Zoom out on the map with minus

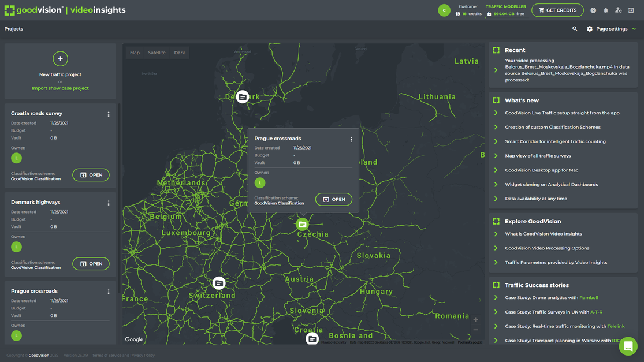[x=475, y=330]
